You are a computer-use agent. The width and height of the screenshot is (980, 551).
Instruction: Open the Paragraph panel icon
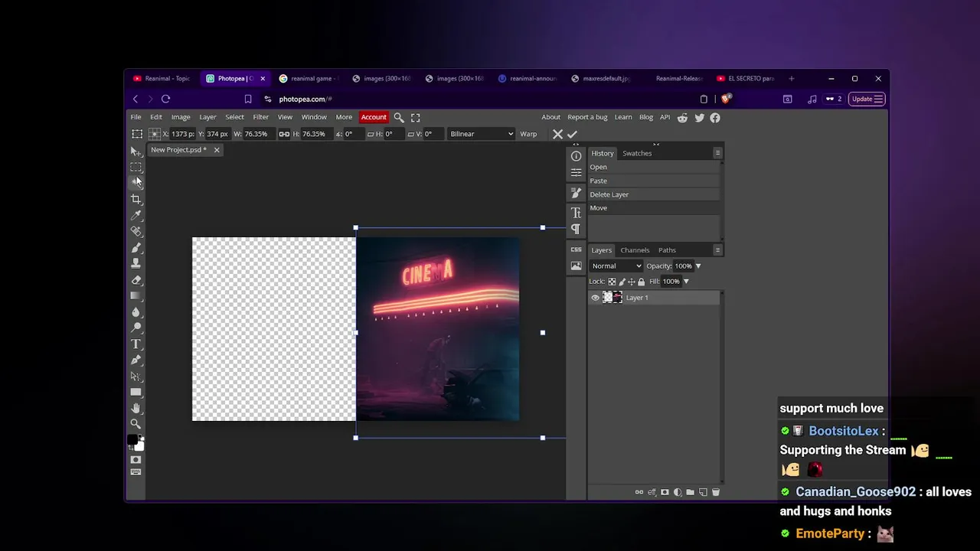[576, 229]
